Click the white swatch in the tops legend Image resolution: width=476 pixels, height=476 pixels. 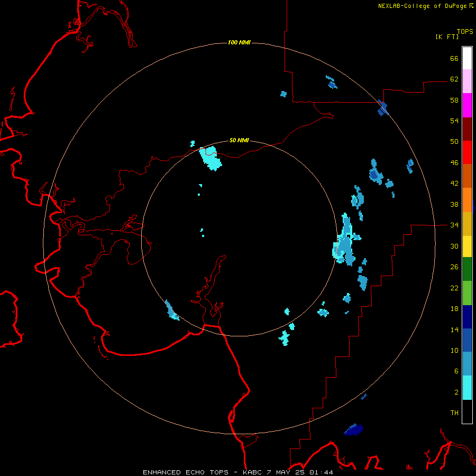pyautogui.click(x=467, y=58)
